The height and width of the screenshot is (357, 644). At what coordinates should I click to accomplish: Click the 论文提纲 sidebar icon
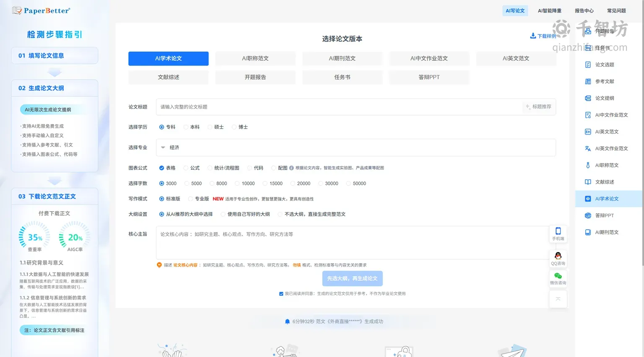pyautogui.click(x=588, y=98)
